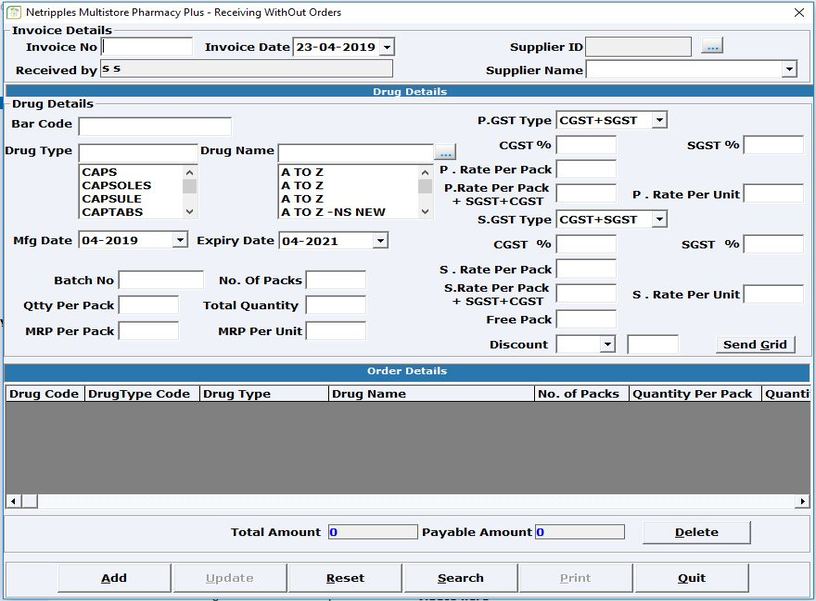816x601 pixels.
Task: Click the Print button
Action: tap(576, 578)
